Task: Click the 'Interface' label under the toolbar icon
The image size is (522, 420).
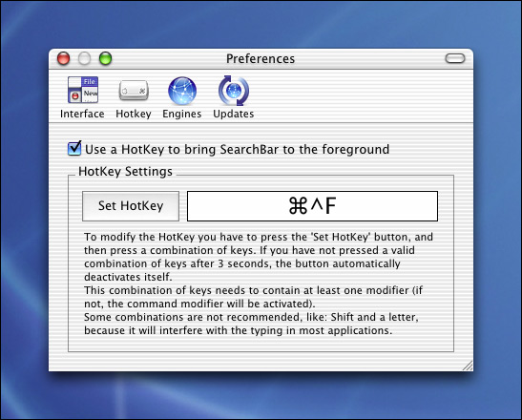Action: (82, 114)
